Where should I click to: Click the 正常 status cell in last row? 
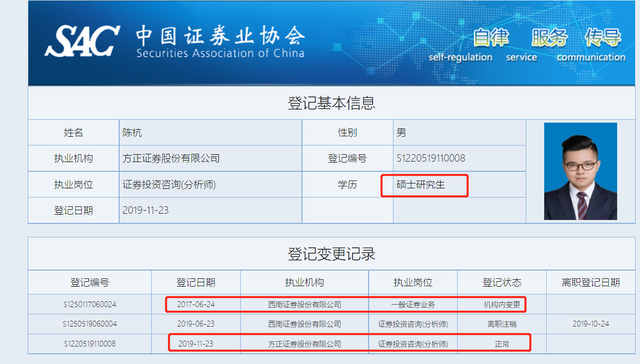point(502,344)
